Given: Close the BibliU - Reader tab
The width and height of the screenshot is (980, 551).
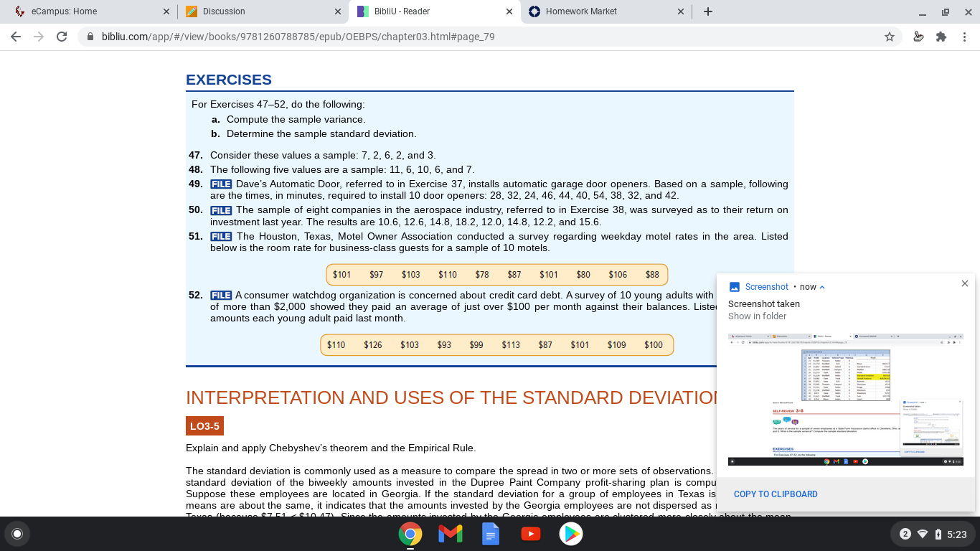Looking at the screenshot, I should click(509, 11).
